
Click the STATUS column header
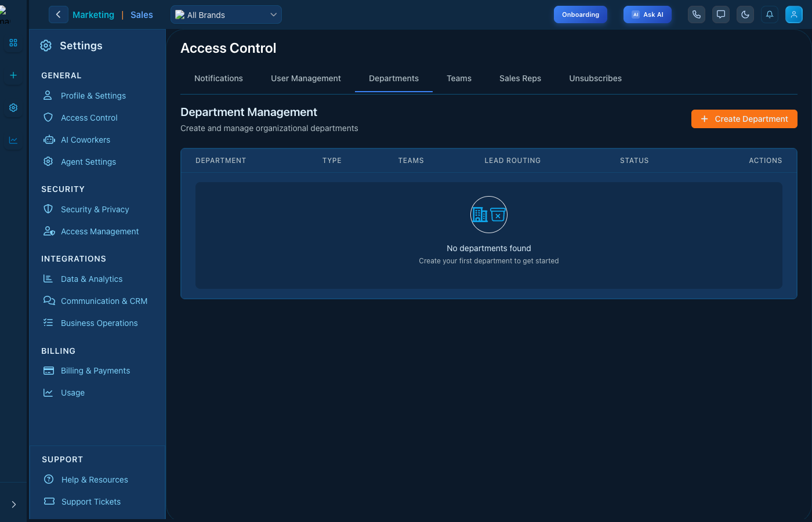[x=635, y=161]
